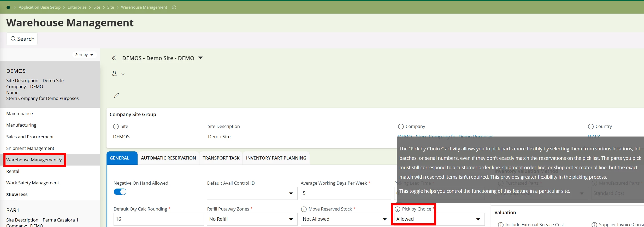The height and width of the screenshot is (227, 644).
Task: Switch to the GENERAL tab
Action: [122, 158]
